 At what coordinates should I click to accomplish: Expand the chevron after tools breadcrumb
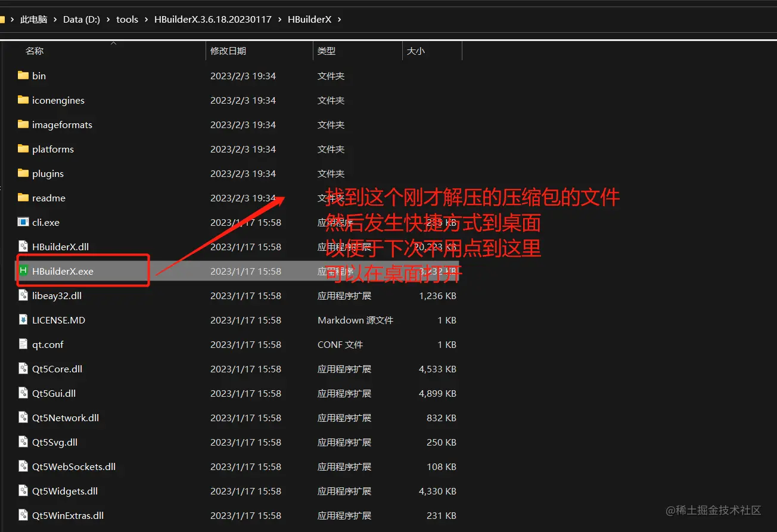point(147,20)
